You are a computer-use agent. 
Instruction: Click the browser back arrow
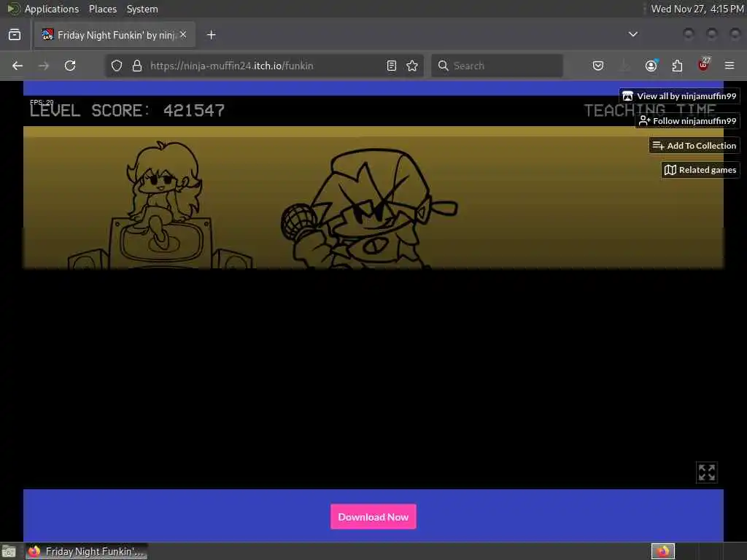pyautogui.click(x=18, y=66)
